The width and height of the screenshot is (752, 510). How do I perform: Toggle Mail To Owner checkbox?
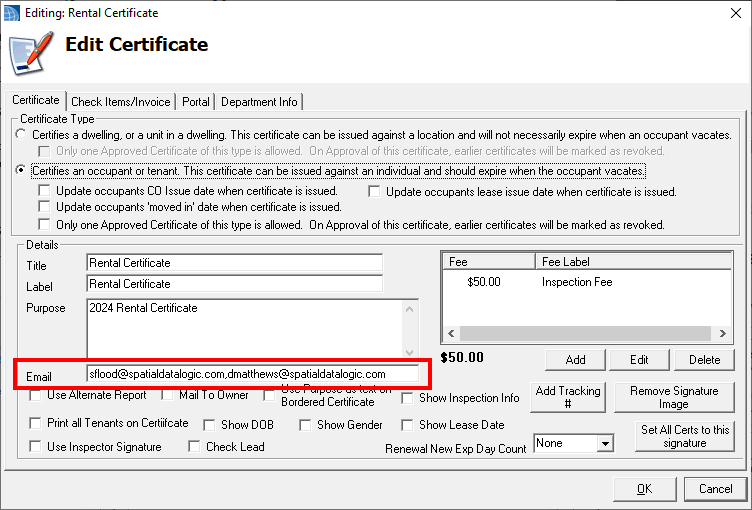click(x=167, y=395)
